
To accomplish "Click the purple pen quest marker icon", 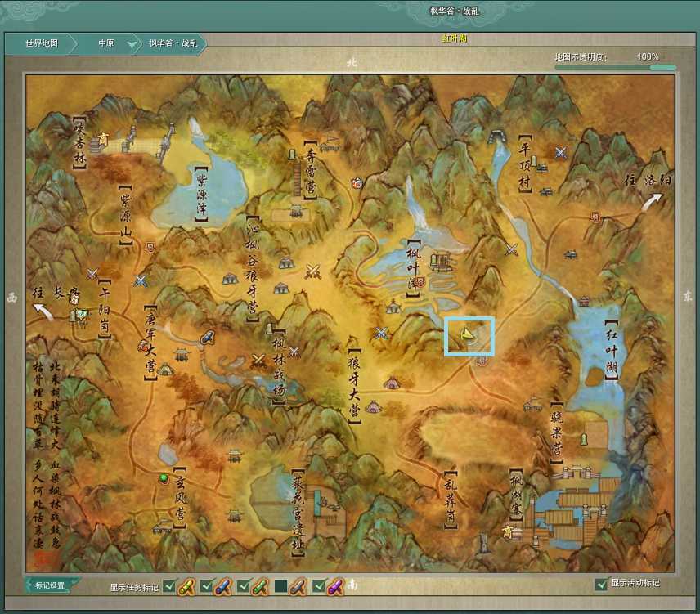I will (x=335, y=585).
